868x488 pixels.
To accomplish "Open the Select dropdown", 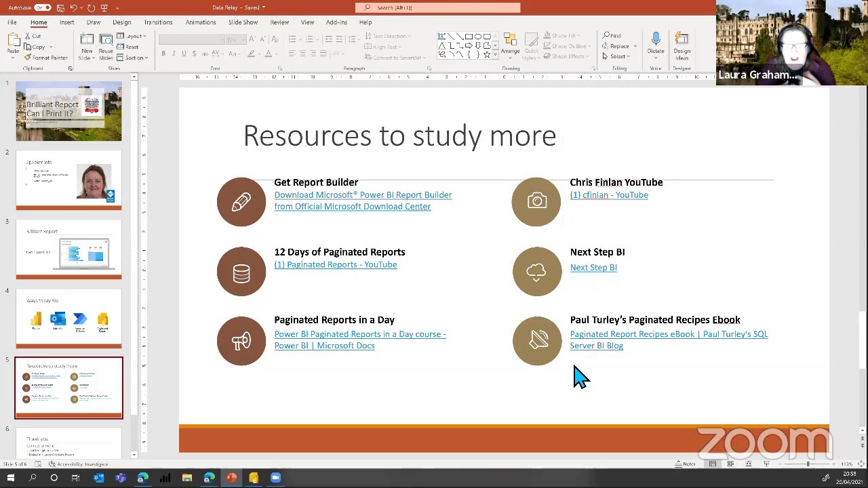I will coord(615,56).
